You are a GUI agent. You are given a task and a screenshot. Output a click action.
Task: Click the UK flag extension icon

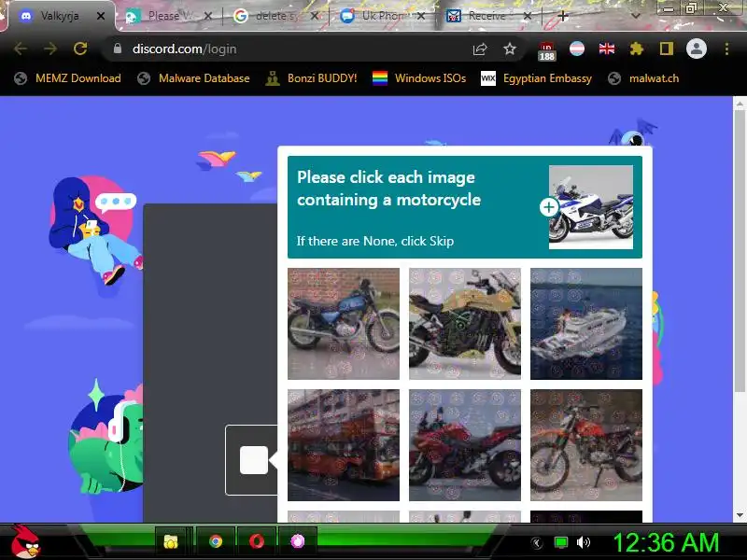(606, 49)
